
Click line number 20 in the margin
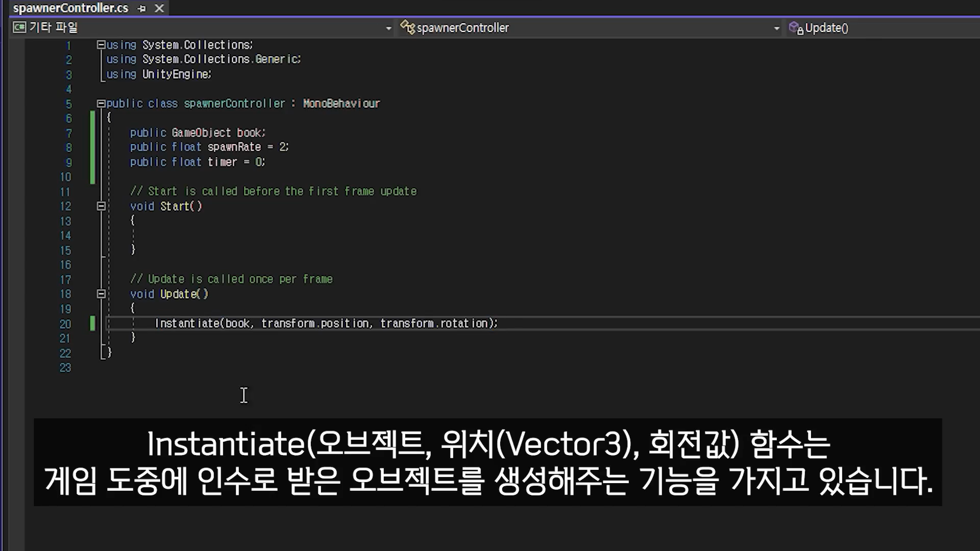65,324
